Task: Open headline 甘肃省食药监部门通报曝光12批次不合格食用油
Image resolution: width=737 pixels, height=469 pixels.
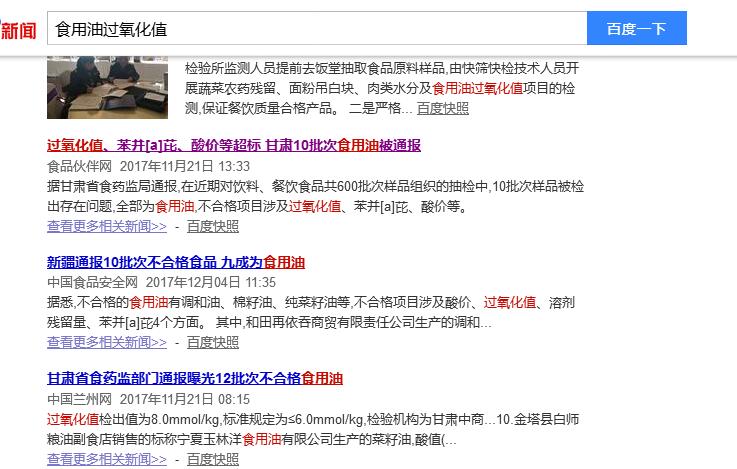Action: coord(195,378)
